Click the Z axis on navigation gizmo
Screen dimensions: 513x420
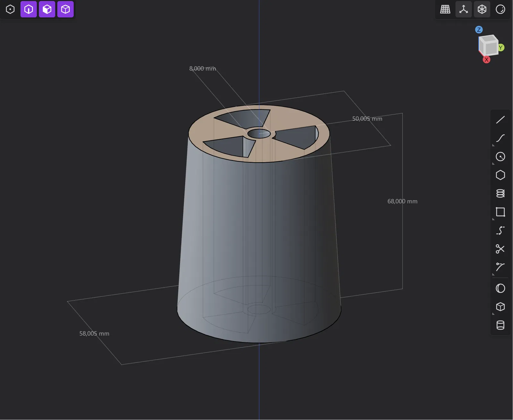479,30
